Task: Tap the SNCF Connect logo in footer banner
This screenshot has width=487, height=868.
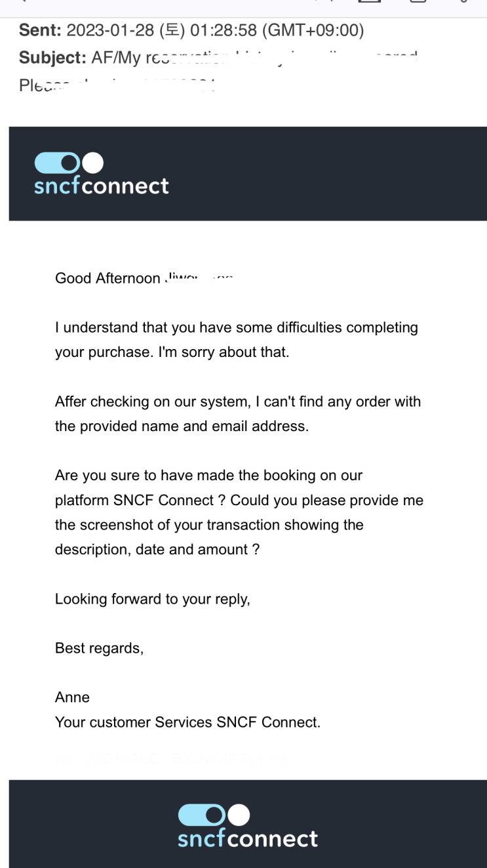Action: pos(248,826)
